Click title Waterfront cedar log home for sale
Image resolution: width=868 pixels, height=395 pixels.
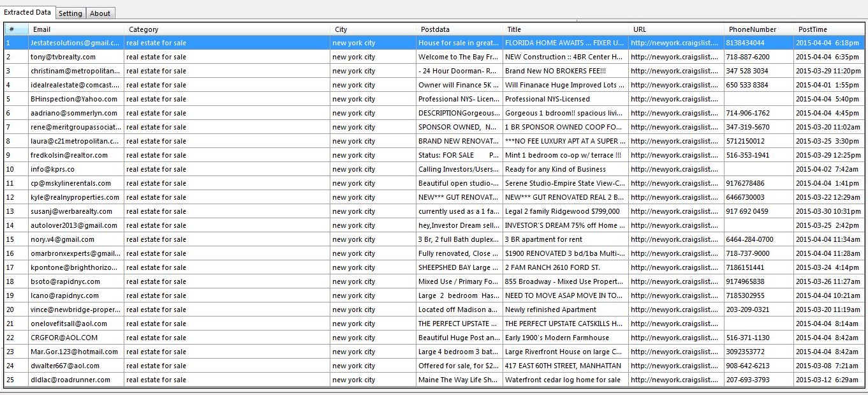click(x=563, y=380)
